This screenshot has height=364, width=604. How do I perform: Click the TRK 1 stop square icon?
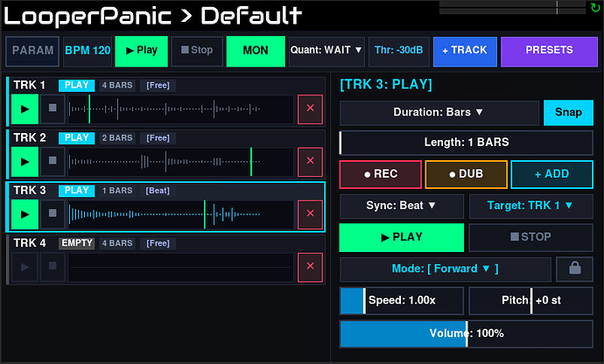click(53, 109)
